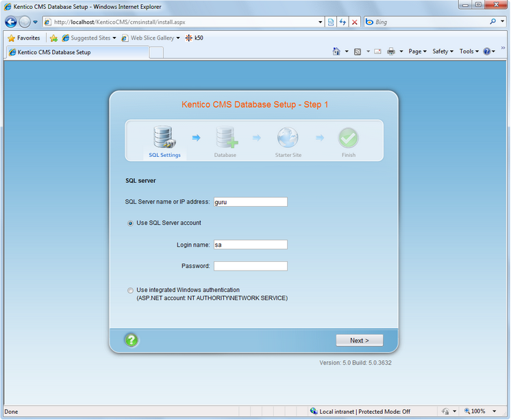The width and height of the screenshot is (511, 420).
Task: Click into the Password input field
Action: click(250, 266)
